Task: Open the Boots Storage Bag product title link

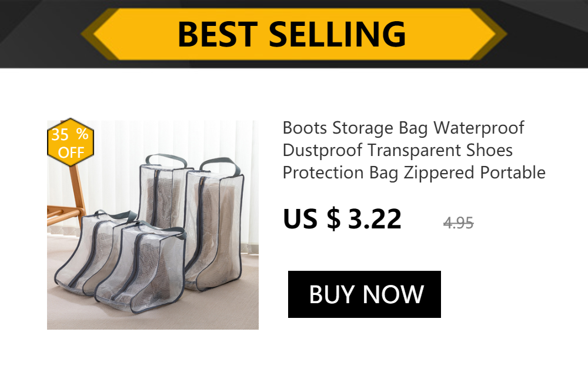Action: pyautogui.click(x=414, y=150)
